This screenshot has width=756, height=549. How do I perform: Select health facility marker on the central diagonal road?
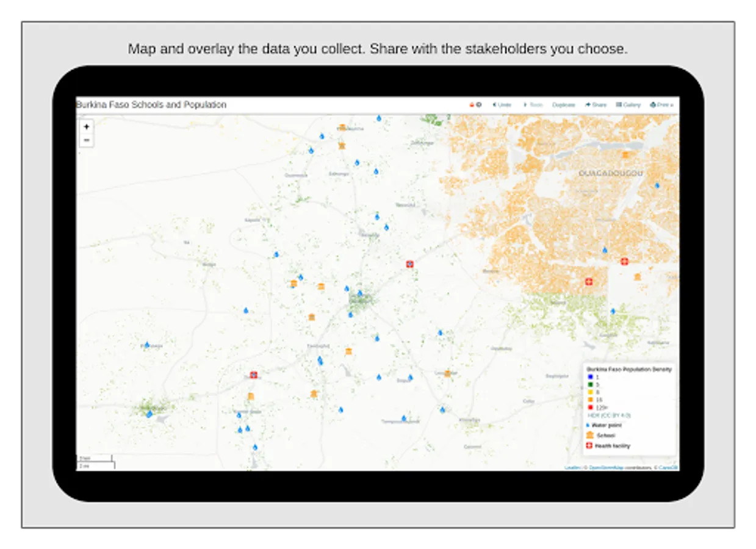(x=410, y=264)
